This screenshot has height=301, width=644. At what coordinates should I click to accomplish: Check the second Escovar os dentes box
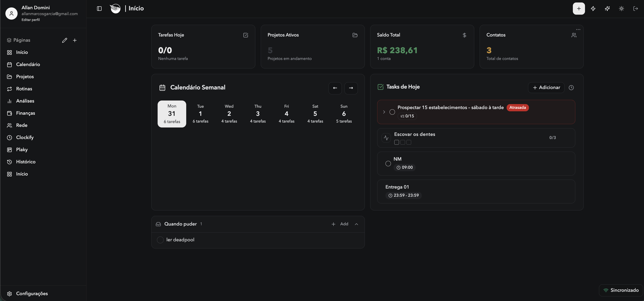(403, 142)
